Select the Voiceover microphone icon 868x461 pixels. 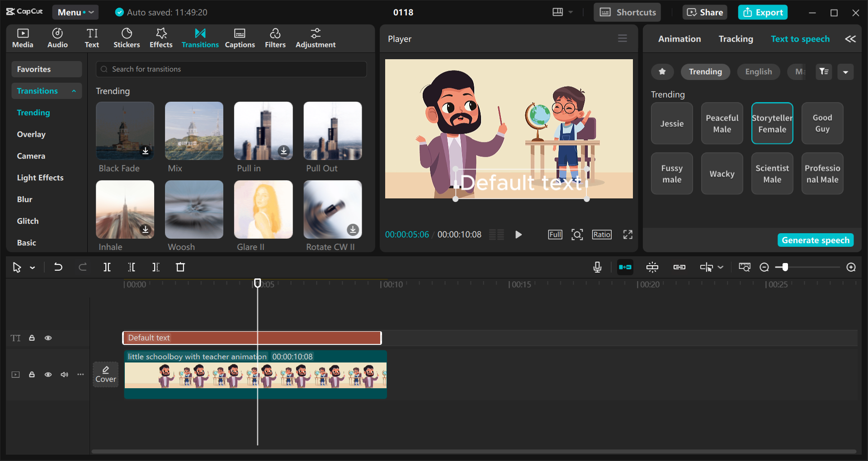(x=597, y=267)
